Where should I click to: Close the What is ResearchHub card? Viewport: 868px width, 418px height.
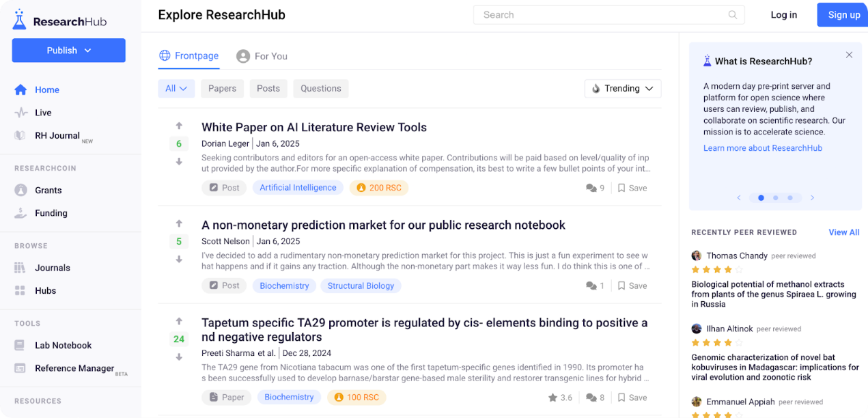tap(849, 55)
